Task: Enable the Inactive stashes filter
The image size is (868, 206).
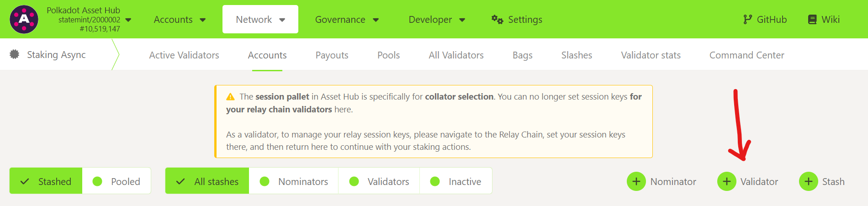Action: pyautogui.click(x=456, y=181)
